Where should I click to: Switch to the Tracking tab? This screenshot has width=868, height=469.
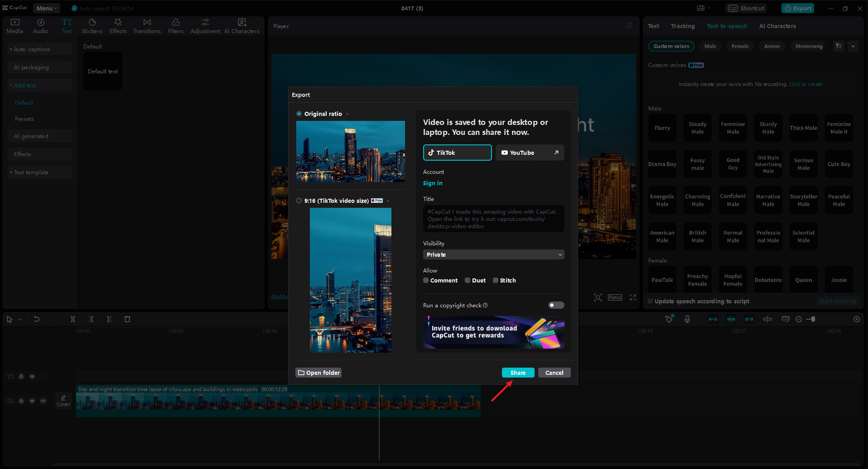682,26
